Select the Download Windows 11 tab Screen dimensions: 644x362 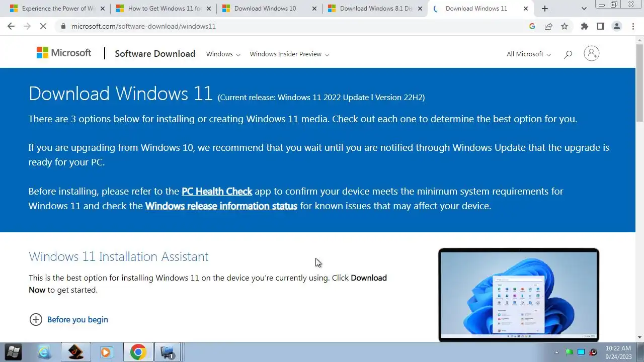[481, 9]
